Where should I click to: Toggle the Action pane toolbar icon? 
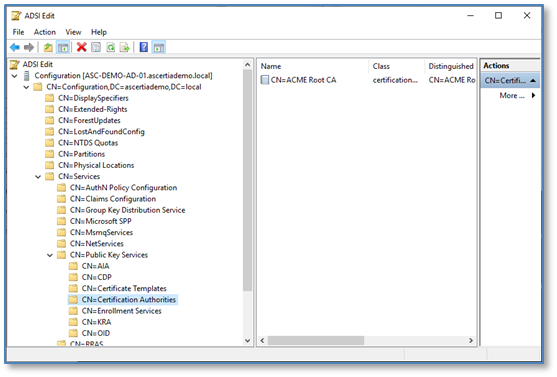(x=159, y=47)
